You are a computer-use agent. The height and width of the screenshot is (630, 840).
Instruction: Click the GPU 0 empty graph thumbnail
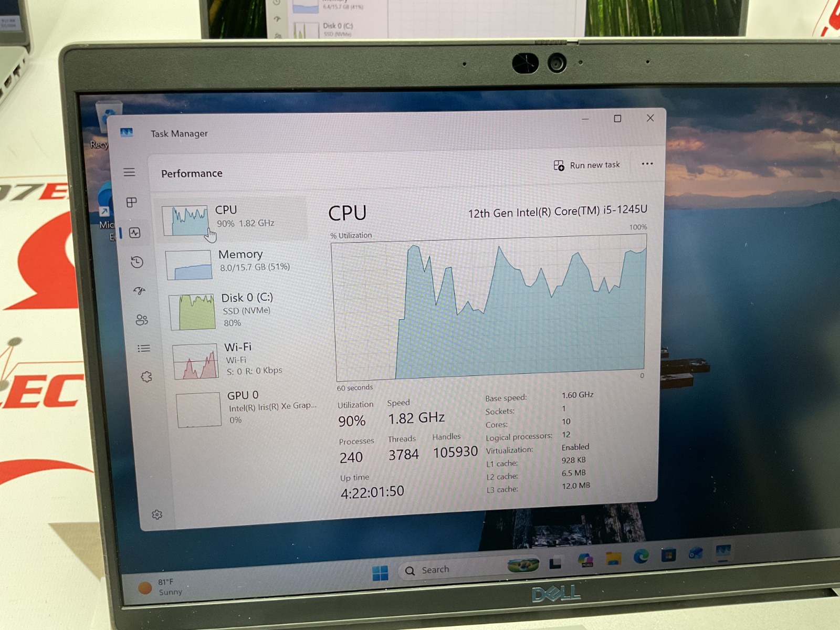coord(198,410)
